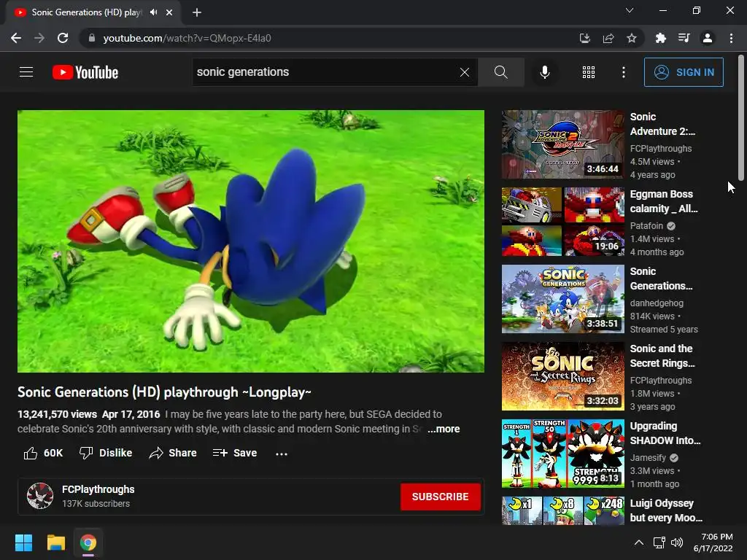Expand description with ...more
This screenshot has height=560, width=747.
click(444, 429)
